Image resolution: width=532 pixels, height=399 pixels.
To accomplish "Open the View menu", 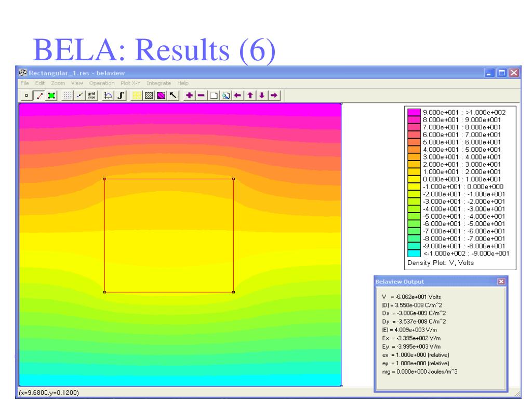I will (x=77, y=83).
